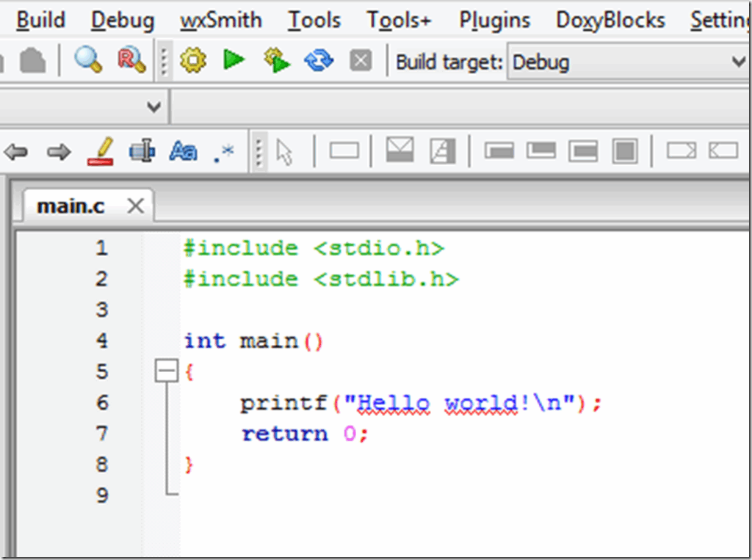Screen dimensions: 752x560
Task: Click line number 4 in margin
Action: pos(101,341)
